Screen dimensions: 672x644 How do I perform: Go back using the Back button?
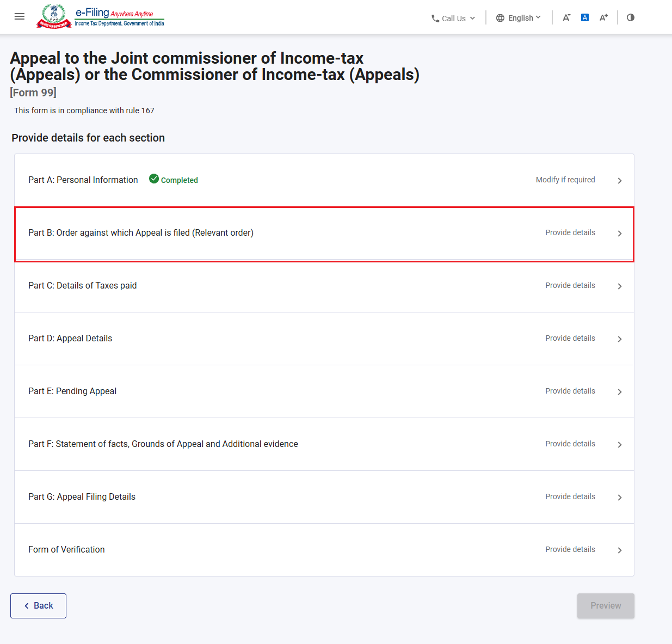(x=38, y=606)
